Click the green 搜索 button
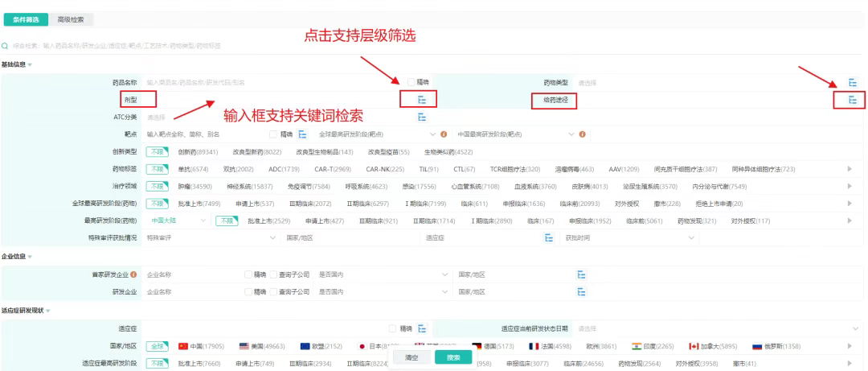Viewport: 868px width, 371px height. [452, 357]
